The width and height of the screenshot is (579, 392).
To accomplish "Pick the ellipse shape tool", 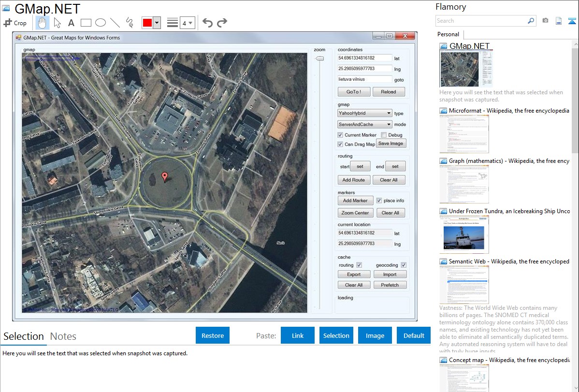I will [101, 23].
